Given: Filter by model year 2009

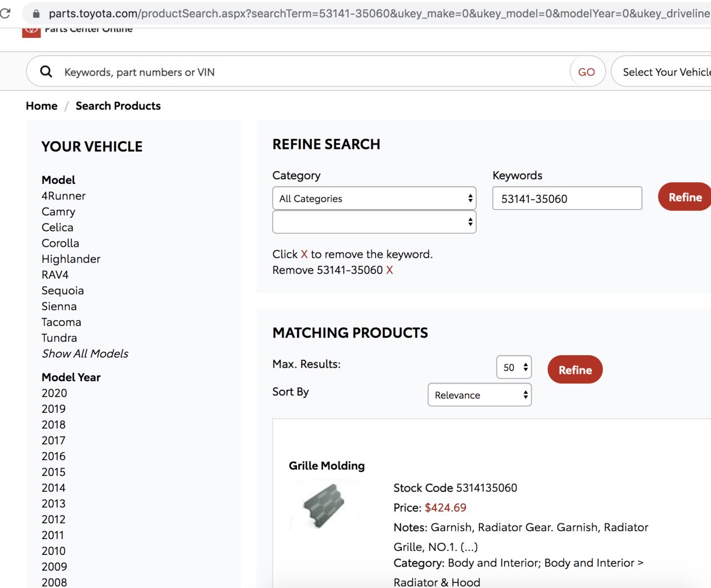Looking at the screenshot, I should [54, 567].
